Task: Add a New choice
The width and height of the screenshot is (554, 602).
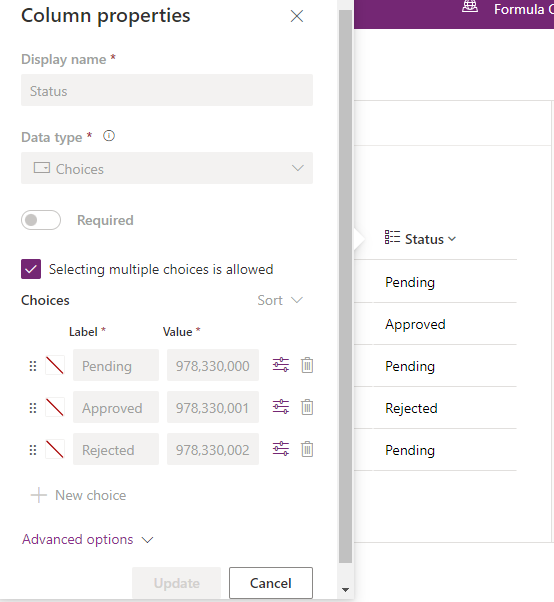Action: coord(78,495)
